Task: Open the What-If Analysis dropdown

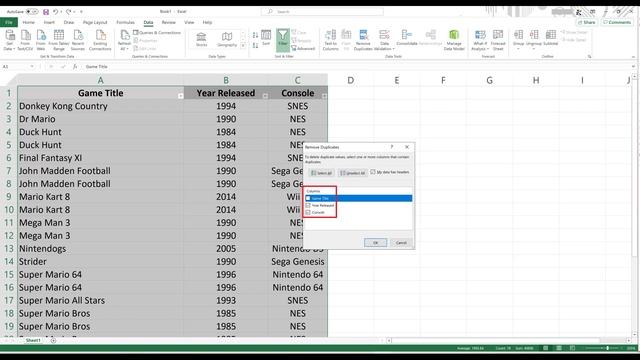Action: (x=488, y=49)
